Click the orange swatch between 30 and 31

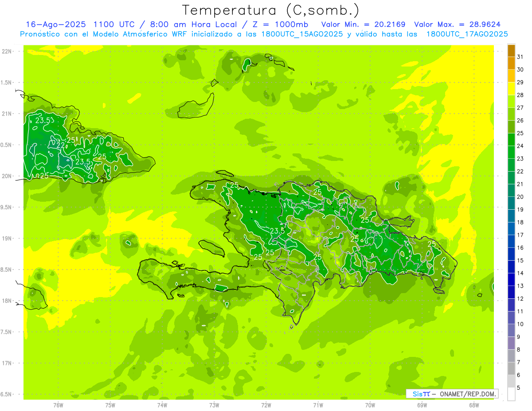pyautogui.click(x=511, y=63)
